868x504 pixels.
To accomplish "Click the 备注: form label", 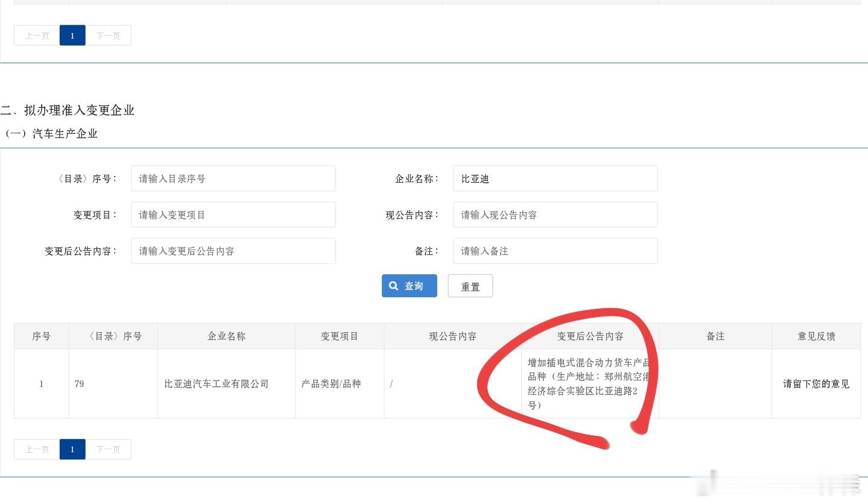I will coord(427,251).
